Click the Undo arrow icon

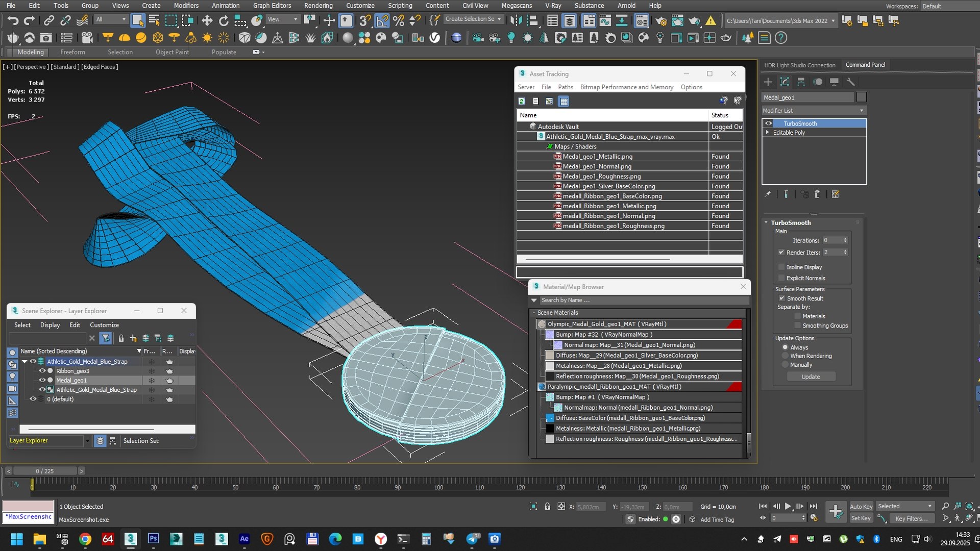[x=13, y=20]
